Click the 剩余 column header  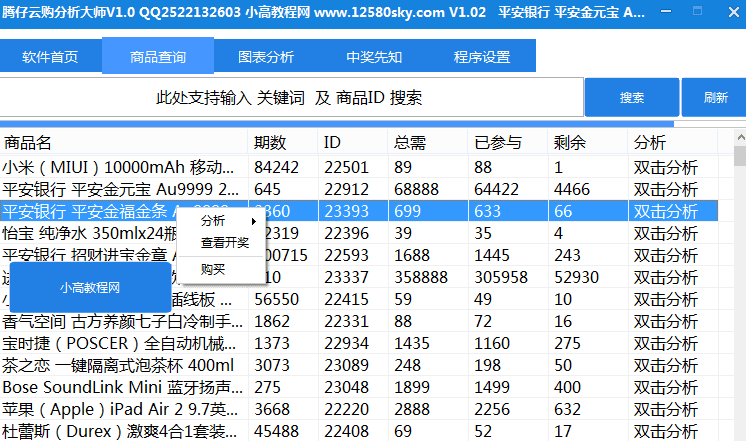588,142
